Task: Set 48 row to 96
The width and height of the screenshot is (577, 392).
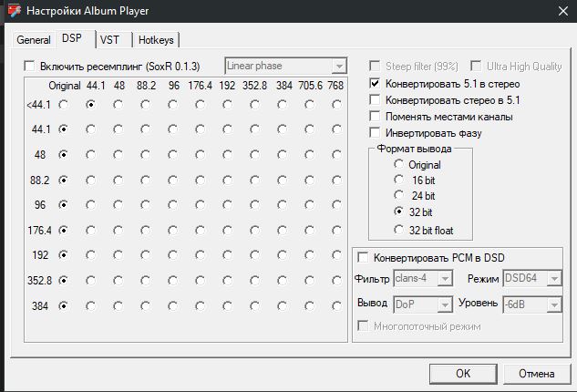Action: pos(172,155)
